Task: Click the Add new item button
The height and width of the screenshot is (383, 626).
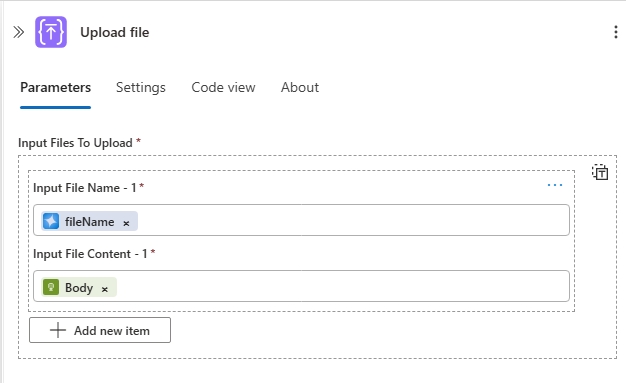Action: pyautogui.click(x=100, y=330)
